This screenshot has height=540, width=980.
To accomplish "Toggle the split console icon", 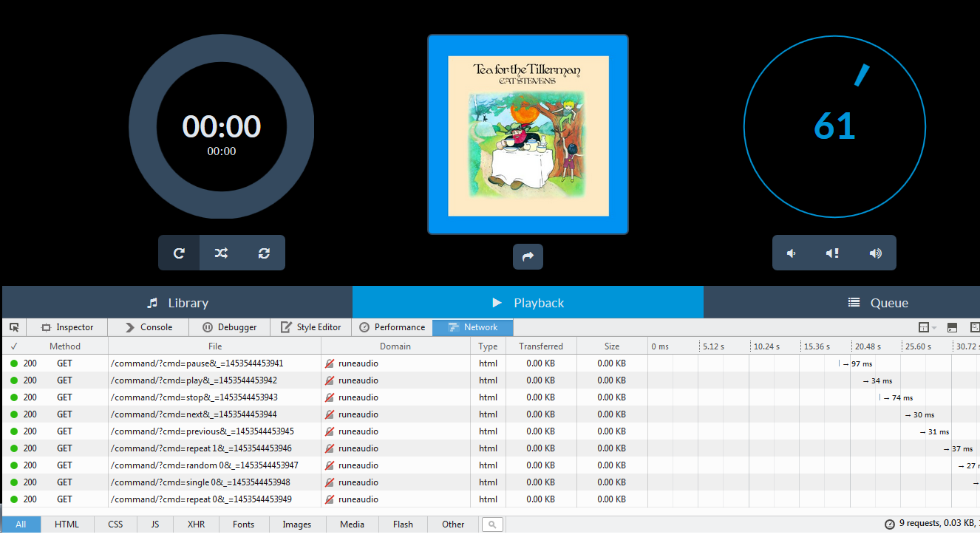I will point(952,327).
